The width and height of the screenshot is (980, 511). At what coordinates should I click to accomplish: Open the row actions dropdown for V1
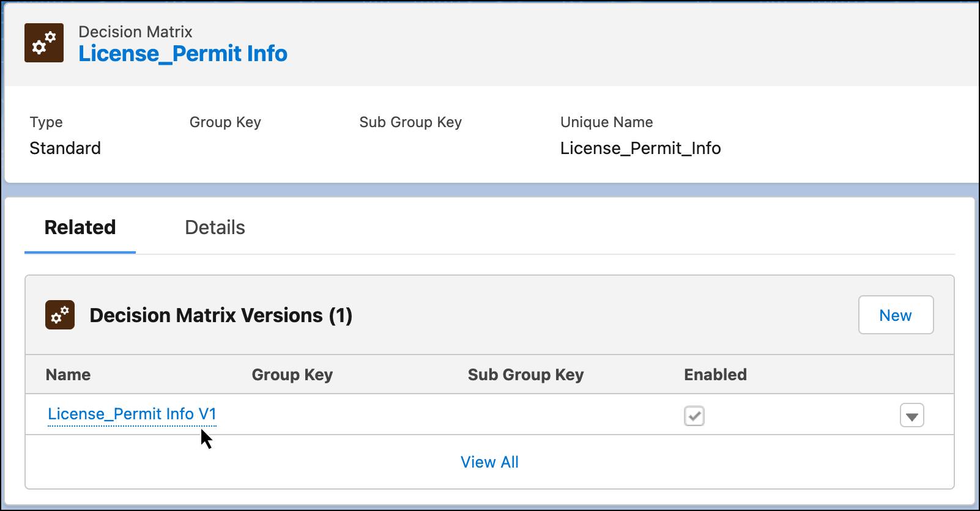tap(912, 415)
